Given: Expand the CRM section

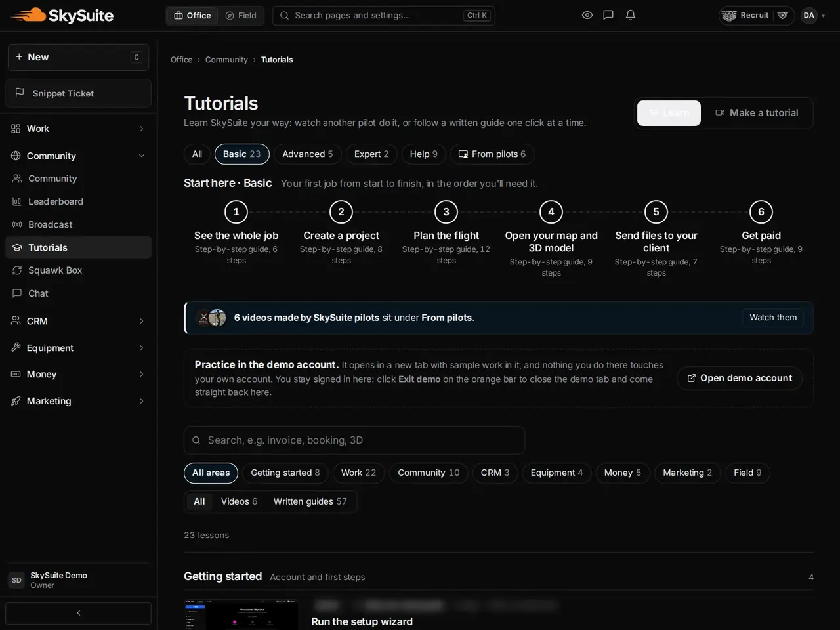Looking at the screenshot, I should pos(78,321).
